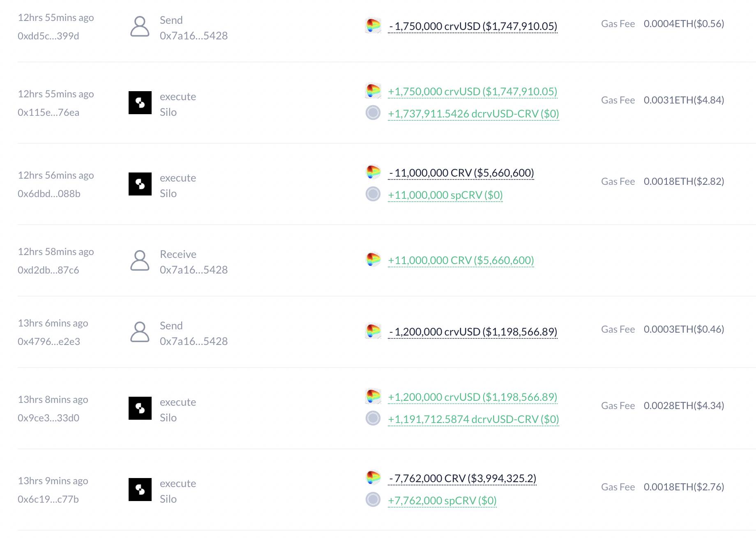Click the -1,750,000 crvUSD amount link
Viewport: 756px width, 538px height.
[472, 26]
